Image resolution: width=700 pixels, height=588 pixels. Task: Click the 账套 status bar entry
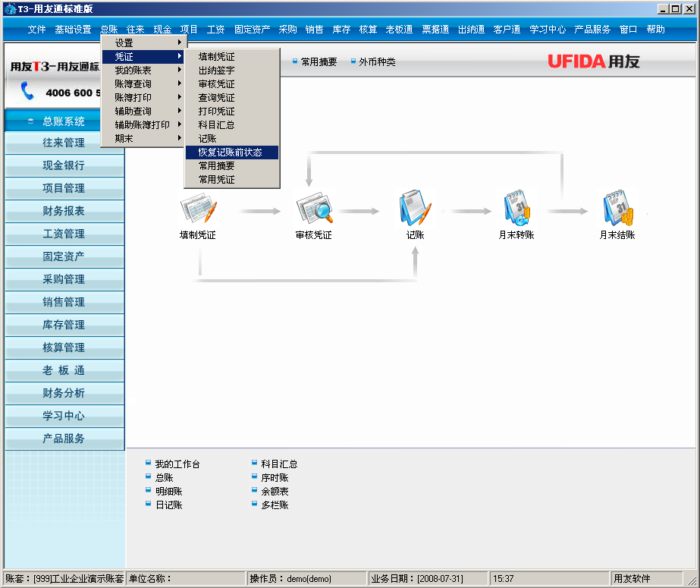tap(64, 579)
